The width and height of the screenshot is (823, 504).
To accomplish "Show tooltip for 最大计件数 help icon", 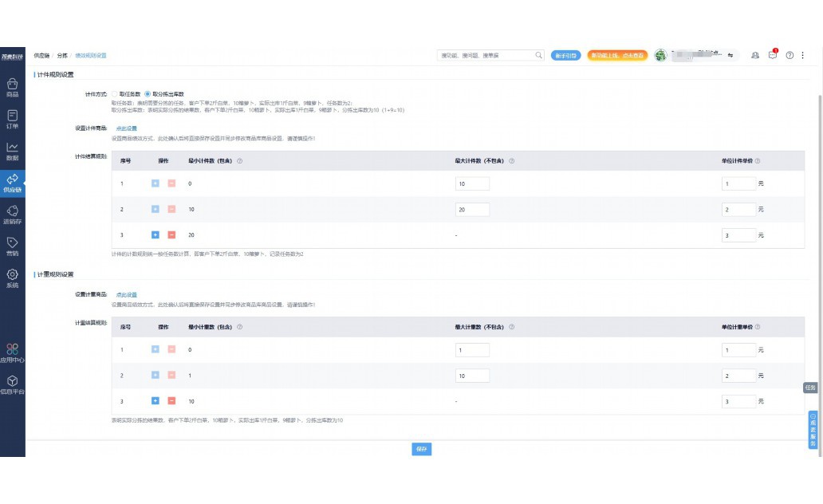I will [x=511, y=161].
